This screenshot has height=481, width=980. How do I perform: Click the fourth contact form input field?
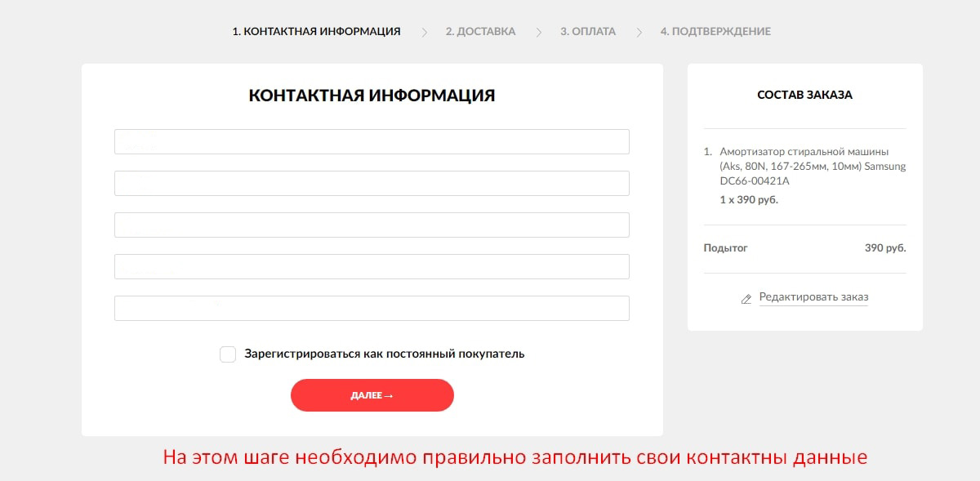(x=372, y=266)
